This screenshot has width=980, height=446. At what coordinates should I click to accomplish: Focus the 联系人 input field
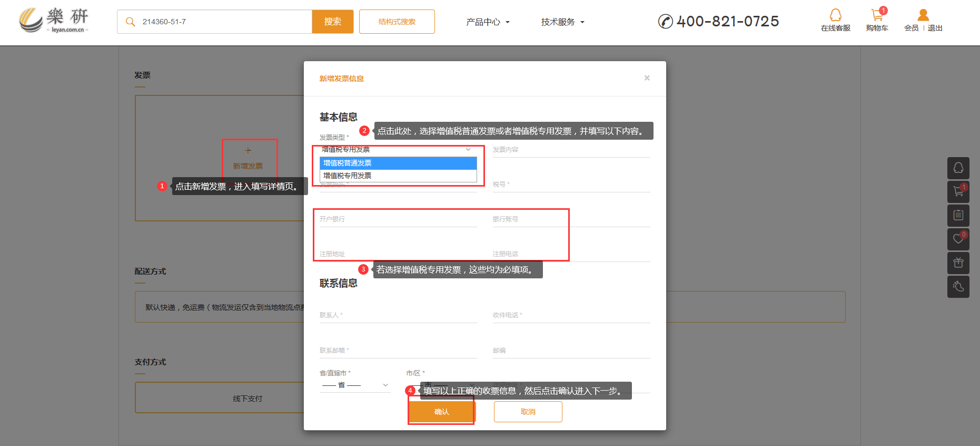coord(398,315)
